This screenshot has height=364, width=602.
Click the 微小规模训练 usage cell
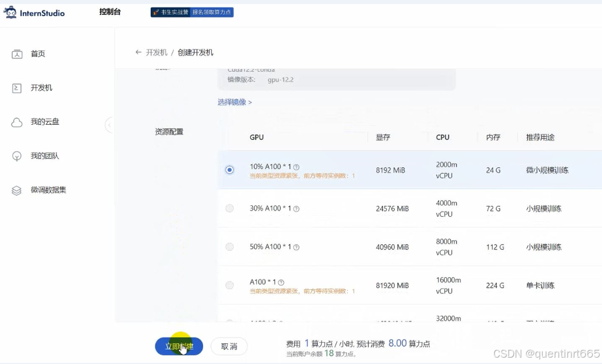pyautogui.click(x=547, y=170)
